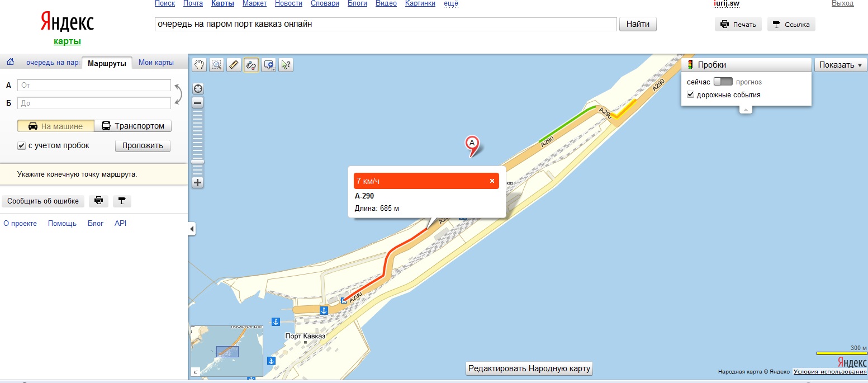The height and width of the screenshot is (383, 868).
Task: Click the От start point field
Action: 94,85
